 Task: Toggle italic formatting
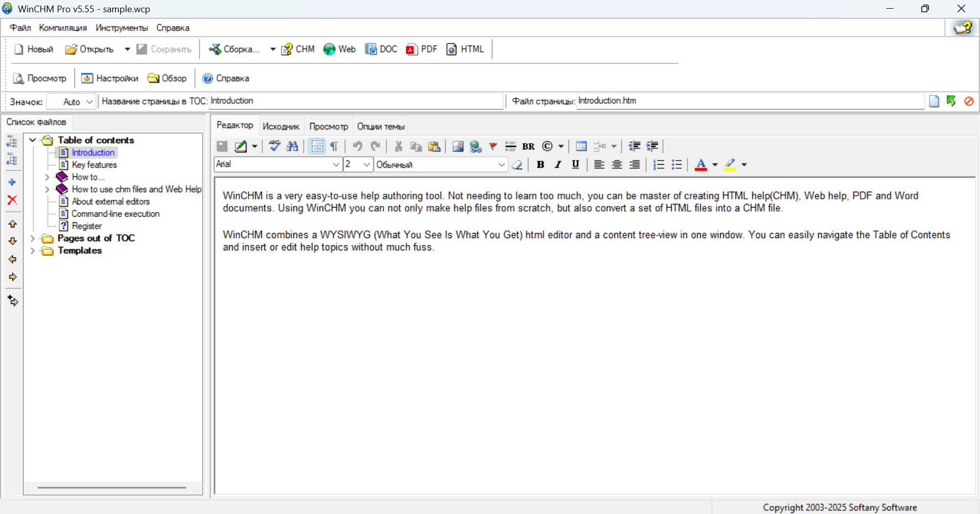pos(558,165)
